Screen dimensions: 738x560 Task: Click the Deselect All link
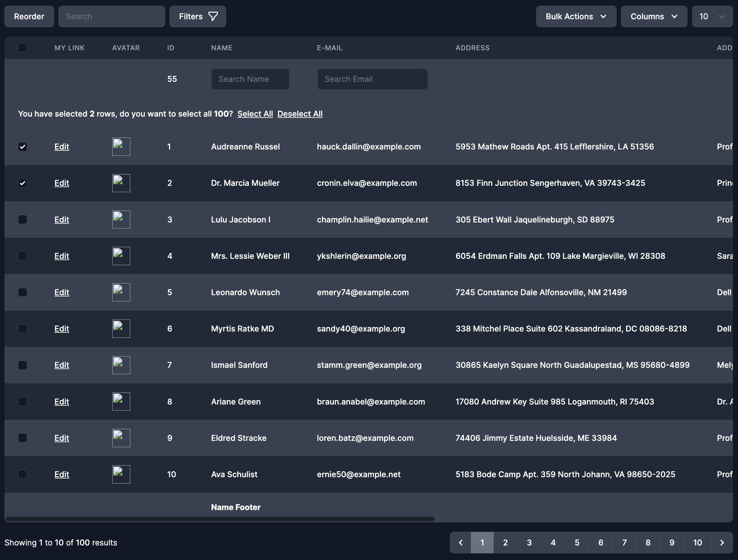pyautogui.click(x=300, y=113)
